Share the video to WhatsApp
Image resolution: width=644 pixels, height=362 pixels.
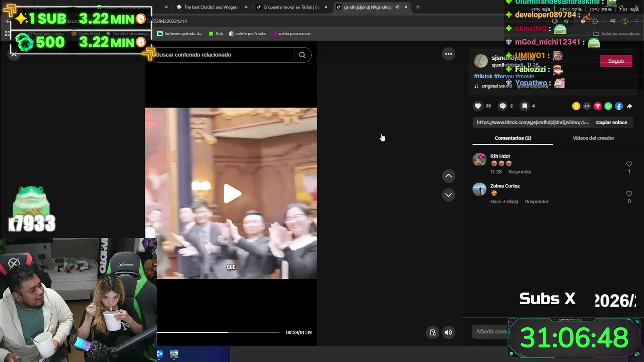pyautogui.click(x=608, y=106)
